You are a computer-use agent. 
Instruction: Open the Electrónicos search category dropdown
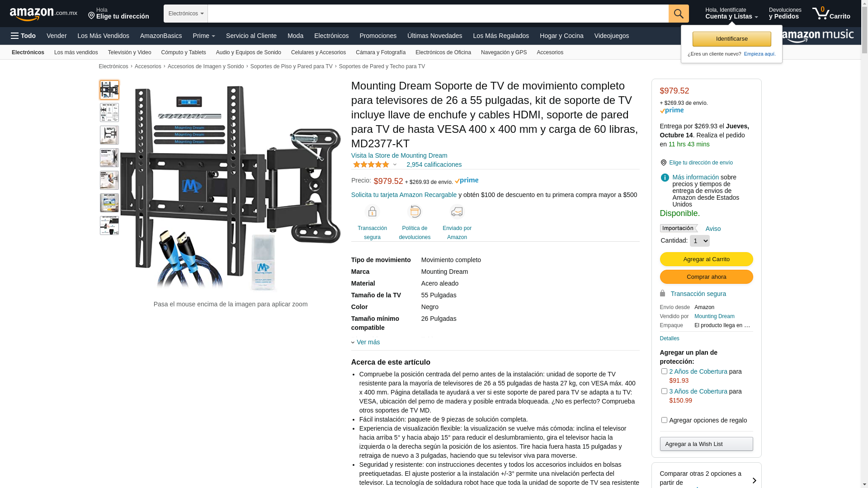(x=186, y=14)
